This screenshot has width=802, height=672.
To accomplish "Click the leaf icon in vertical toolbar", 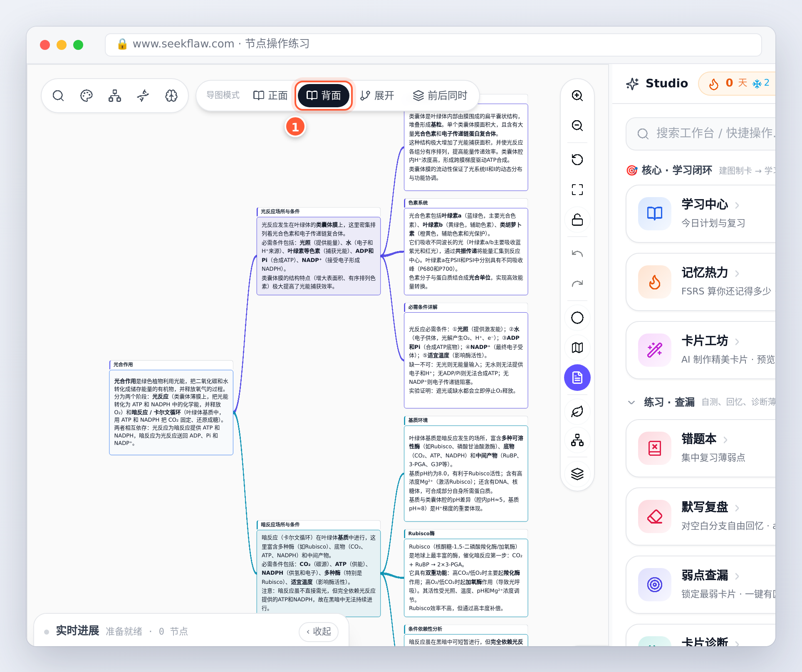I will click(577, 412).
